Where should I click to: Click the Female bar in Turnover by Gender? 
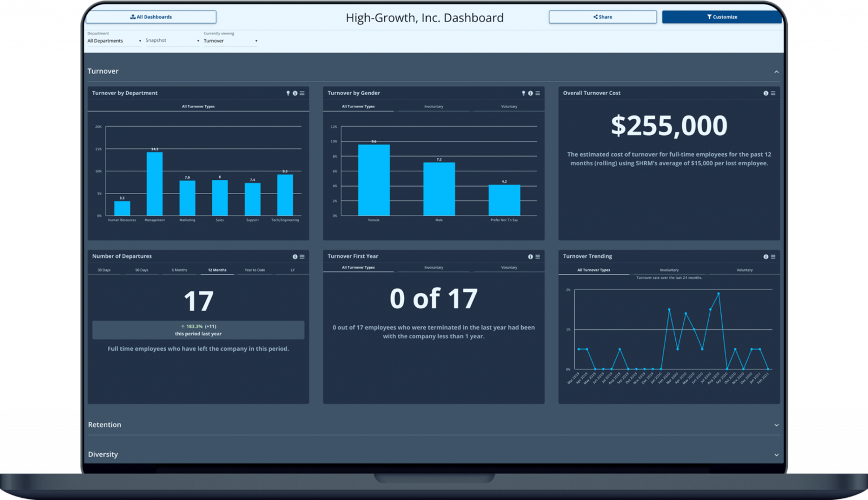tap(374, 181)
